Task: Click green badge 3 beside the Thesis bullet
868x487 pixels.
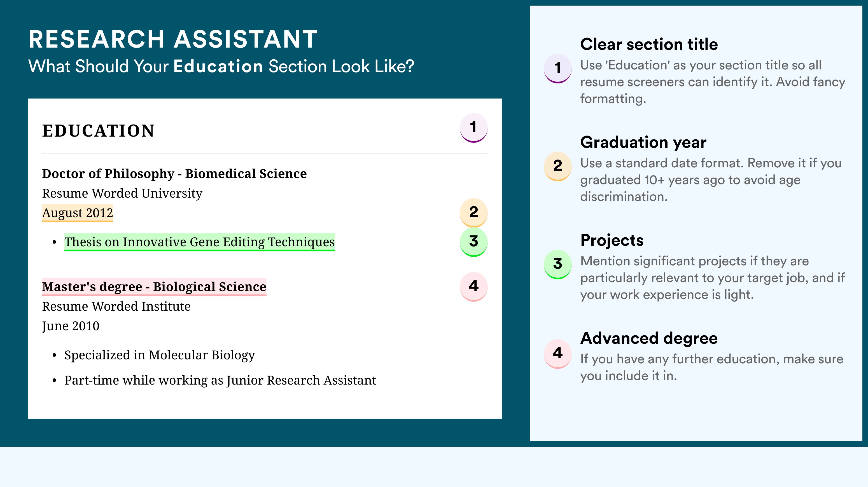Action: pos(473,242)
